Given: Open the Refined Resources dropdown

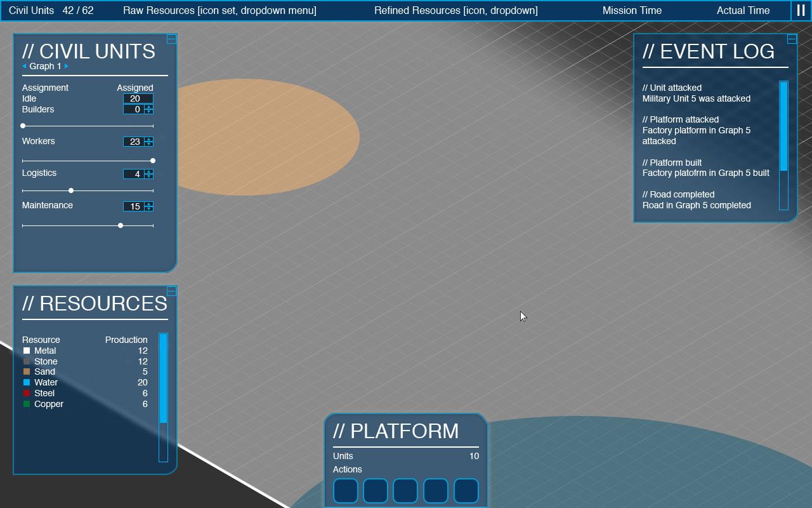Looking at the screenshot, I should (x=455, y=10).
